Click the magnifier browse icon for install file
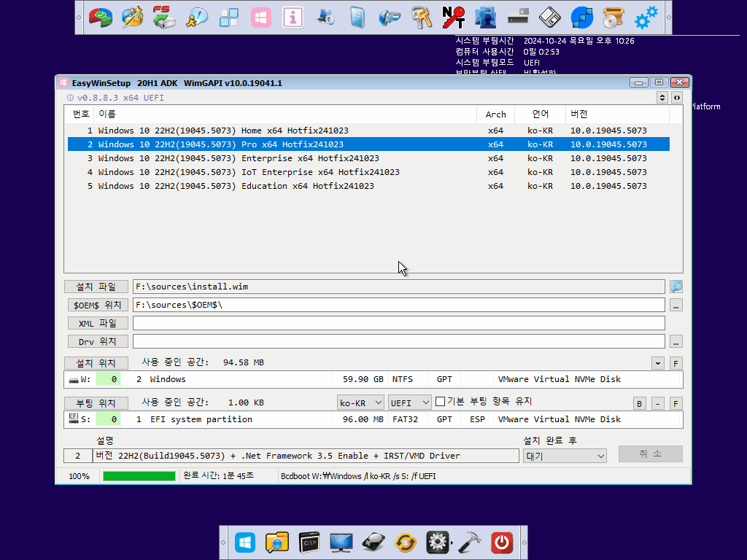The height and width of the screenshot is (560, 747). 676,286
